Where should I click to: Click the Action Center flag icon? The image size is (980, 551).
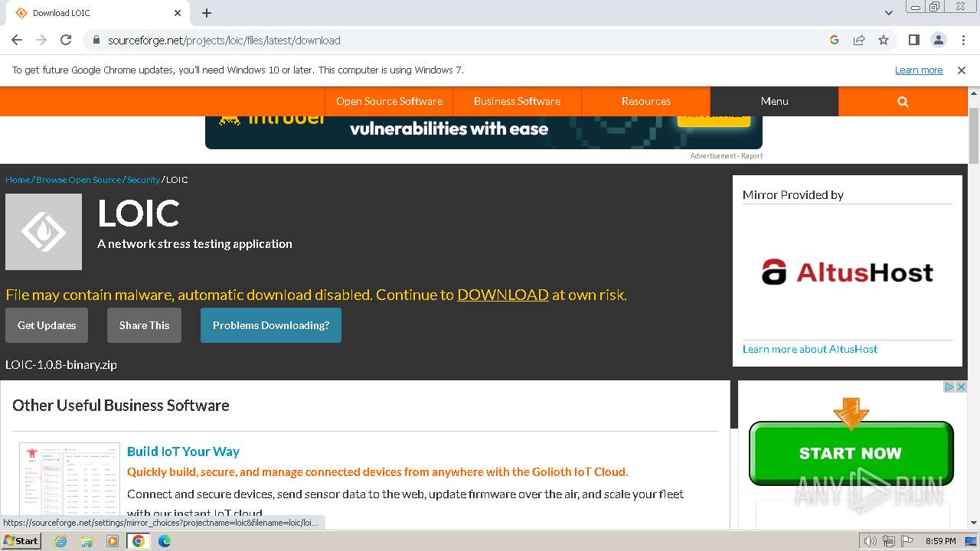click(906, 541)
